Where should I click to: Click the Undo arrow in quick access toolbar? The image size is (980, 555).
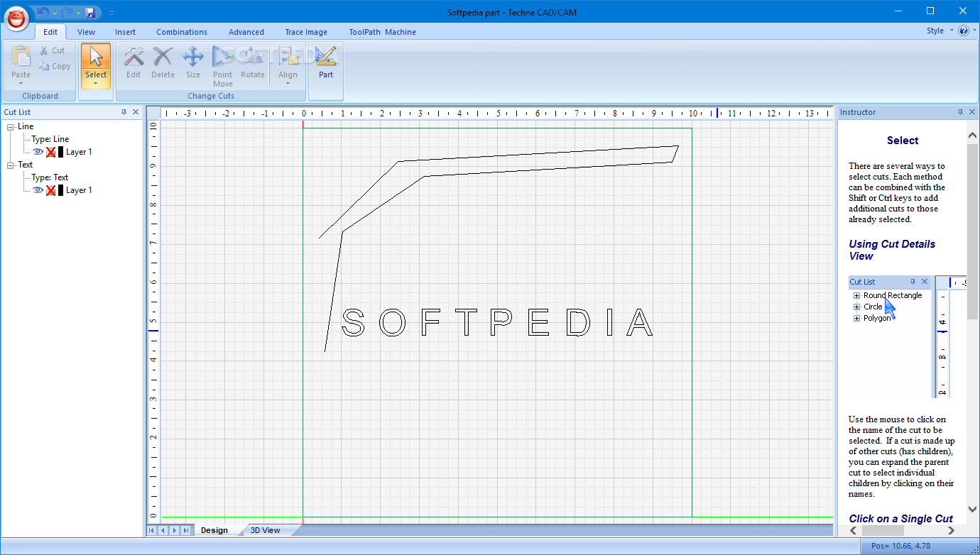point(43,12)
